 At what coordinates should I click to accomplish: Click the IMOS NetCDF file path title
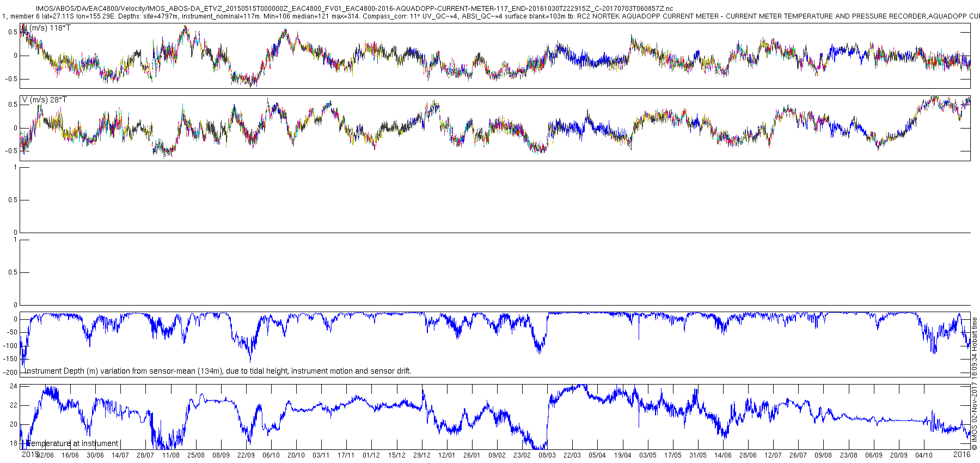[354, 9]
